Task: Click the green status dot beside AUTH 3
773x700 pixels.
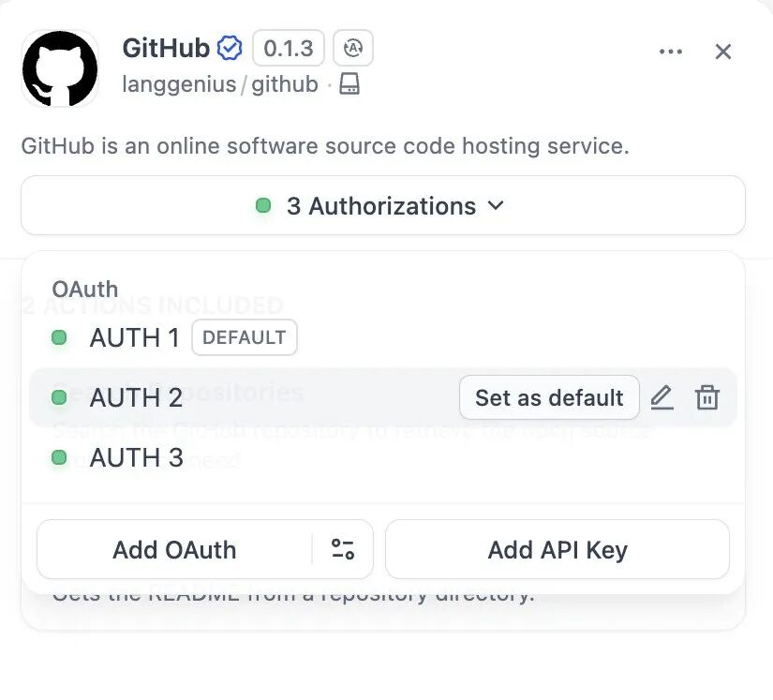Action: [x=59, y=457]
